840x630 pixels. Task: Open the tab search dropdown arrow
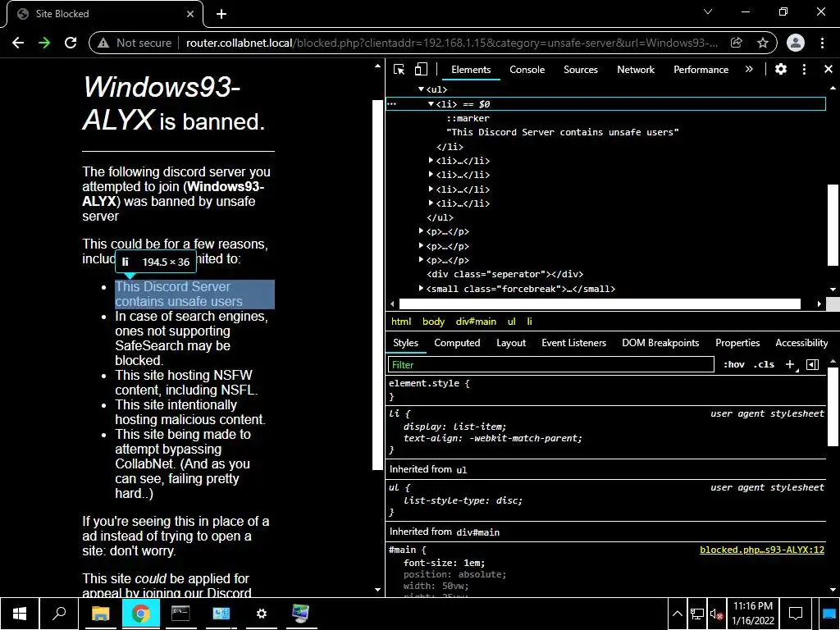pos(708,11)
